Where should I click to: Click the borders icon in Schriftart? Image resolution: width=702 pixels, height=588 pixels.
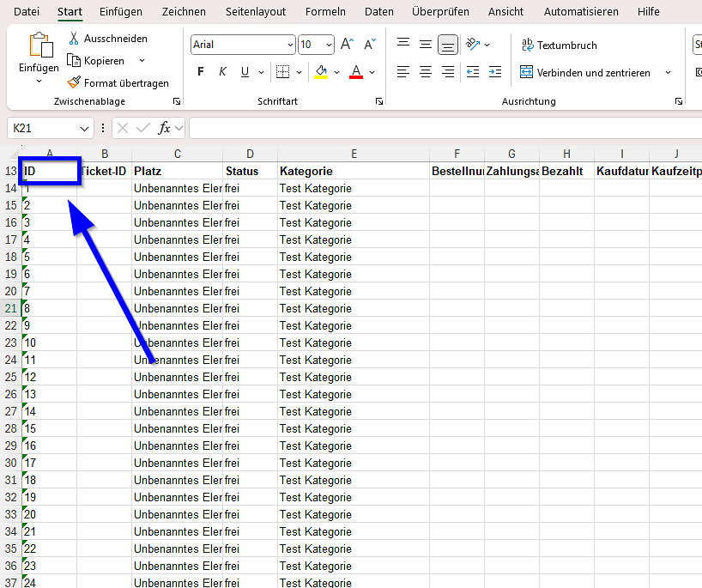(x=282, y=72)
